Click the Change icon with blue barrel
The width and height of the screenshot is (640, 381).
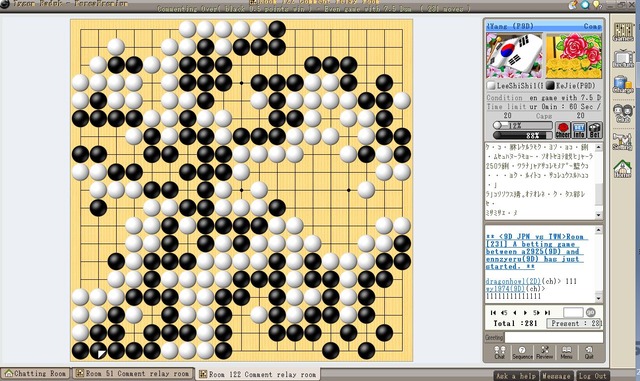pos(623,85)
